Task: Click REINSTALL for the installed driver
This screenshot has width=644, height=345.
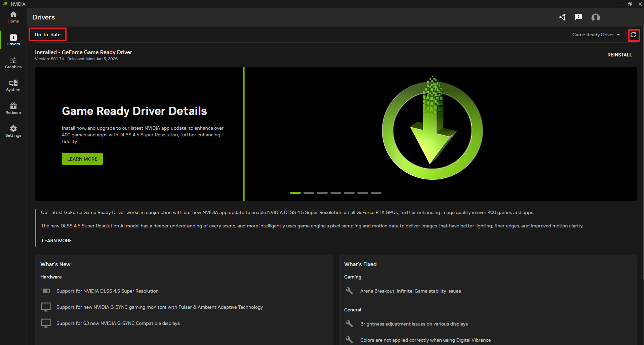Action: tap(619, 55)
